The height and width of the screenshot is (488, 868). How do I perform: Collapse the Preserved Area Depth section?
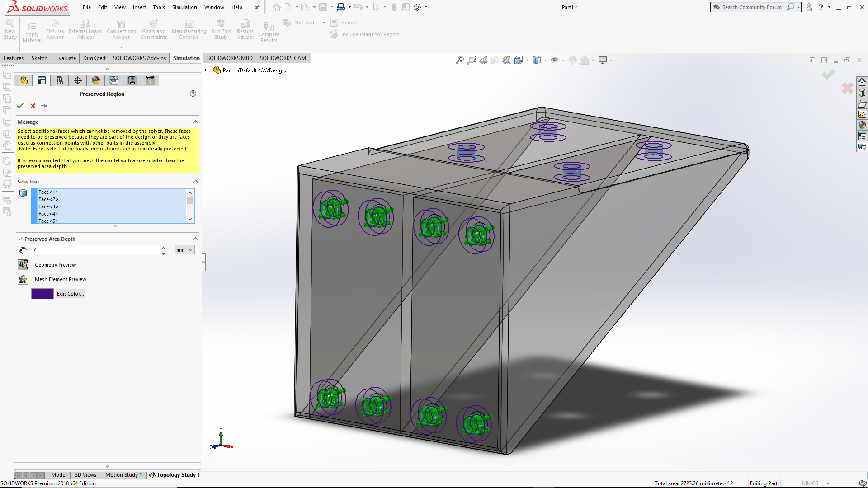(196, 239)
